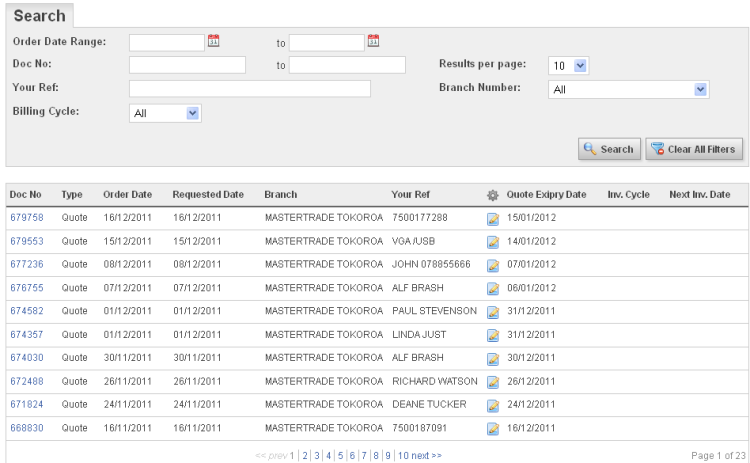Click the gear icon in table header
The height and width of the screenshot is (463, 750).
click(492, 194)
